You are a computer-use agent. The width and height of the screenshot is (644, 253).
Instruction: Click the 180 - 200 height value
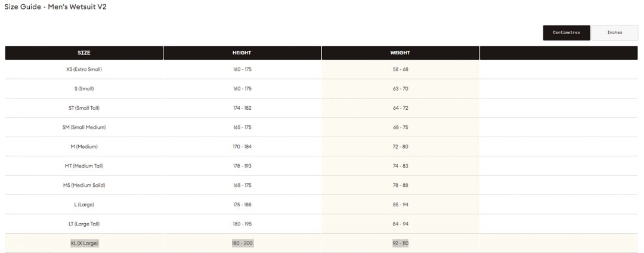point(242,243)
